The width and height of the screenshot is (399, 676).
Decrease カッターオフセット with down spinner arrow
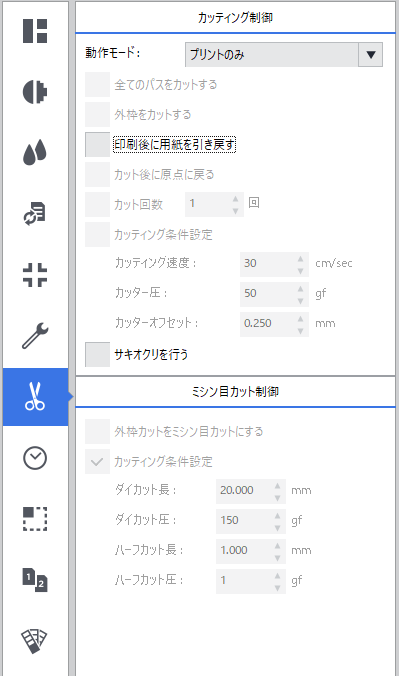pos(301,331)
